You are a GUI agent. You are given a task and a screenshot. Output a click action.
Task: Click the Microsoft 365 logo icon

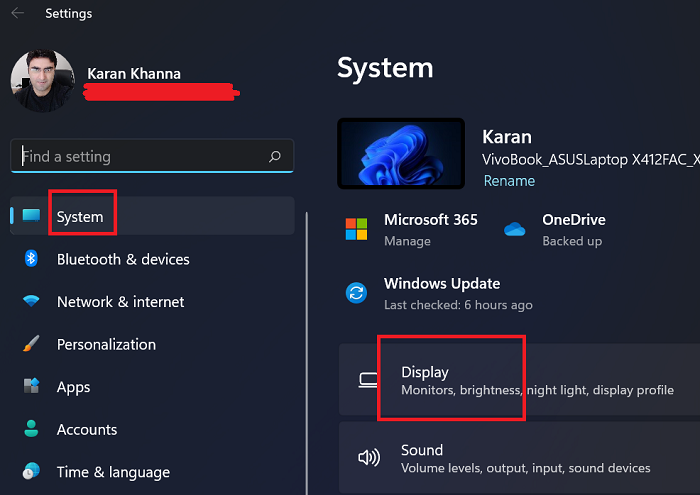[357, 229]
